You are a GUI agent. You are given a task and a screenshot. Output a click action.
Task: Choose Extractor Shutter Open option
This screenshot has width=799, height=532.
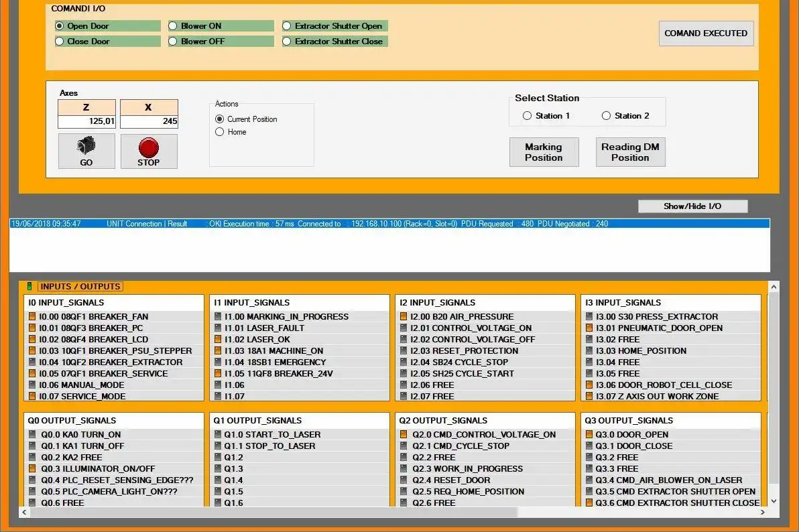point(288,26)
